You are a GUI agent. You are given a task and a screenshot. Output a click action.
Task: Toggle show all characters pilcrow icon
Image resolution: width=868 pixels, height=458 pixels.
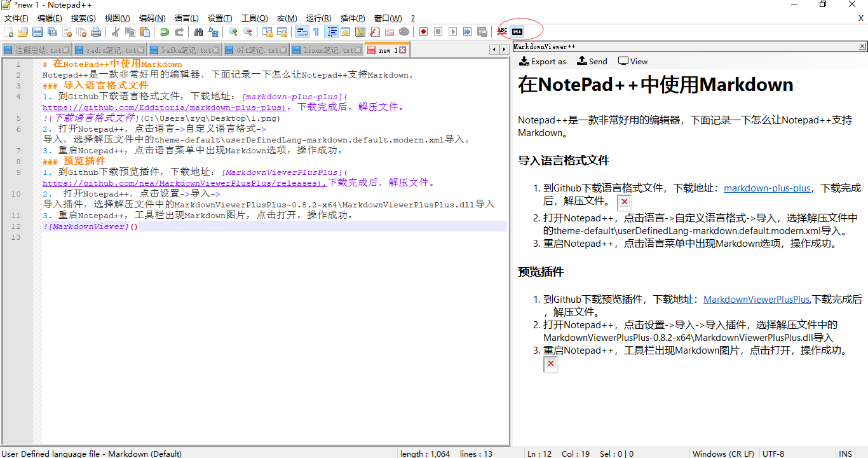[316, 31]
